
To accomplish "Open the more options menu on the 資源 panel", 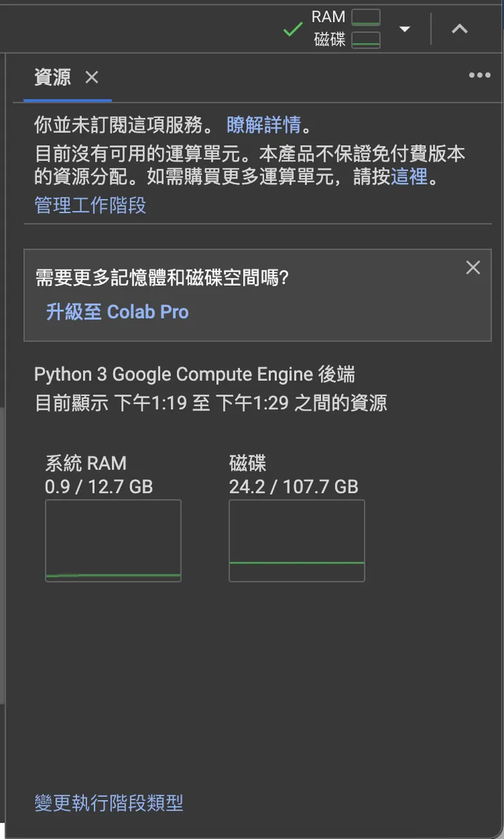I will [479, 75].
